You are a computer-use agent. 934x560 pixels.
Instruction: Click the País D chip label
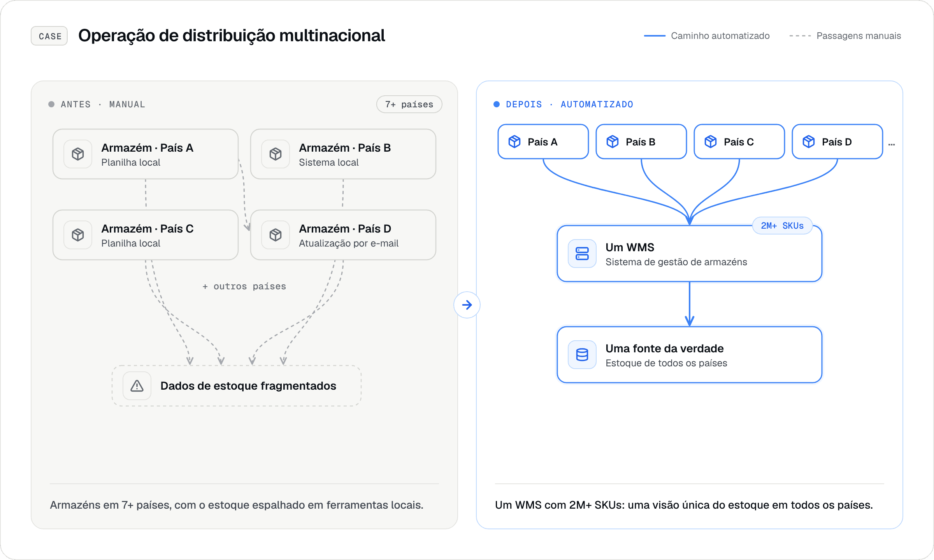click(837, 142)
